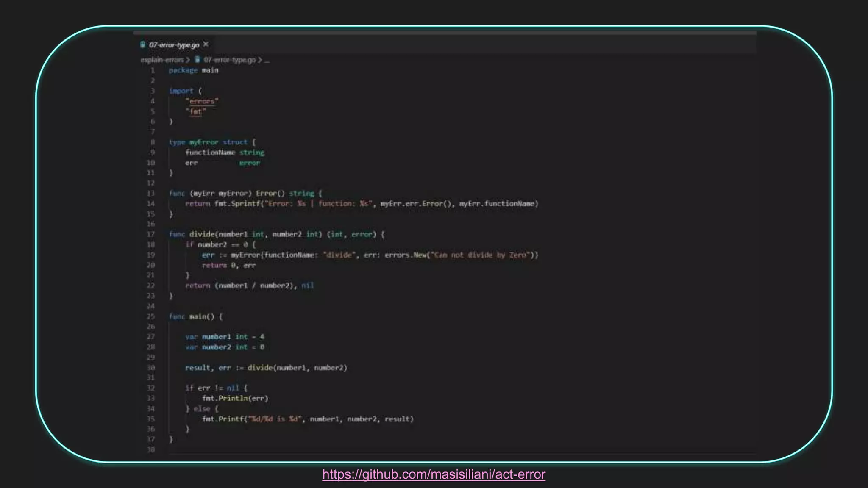Click the 07-error-type.go breadcrumb item
The height and width of the screenshot is (488, 868).
tap(229, 60)
